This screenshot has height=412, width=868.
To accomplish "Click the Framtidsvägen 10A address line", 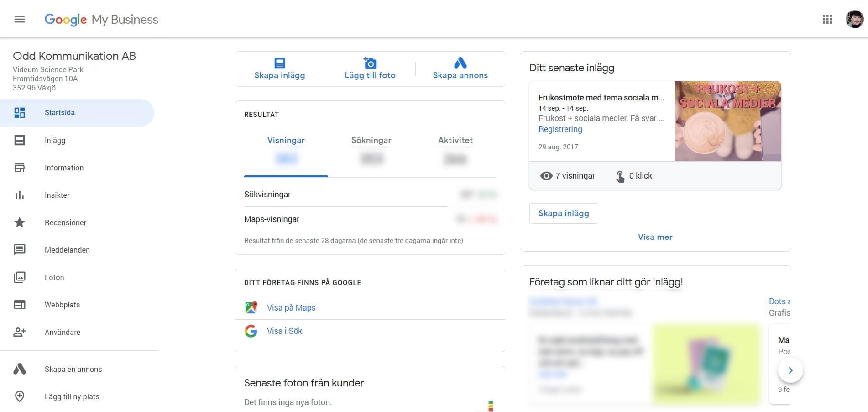I will coord(45,79).
